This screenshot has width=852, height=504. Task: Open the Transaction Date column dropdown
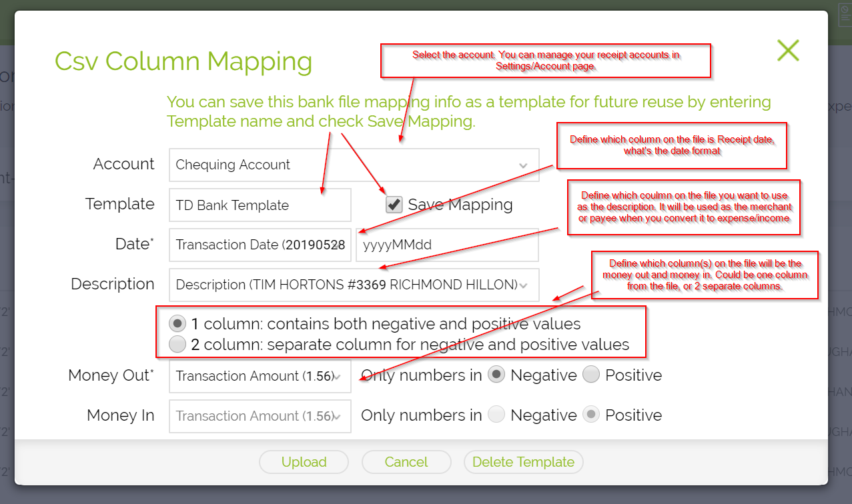[260, 245]
